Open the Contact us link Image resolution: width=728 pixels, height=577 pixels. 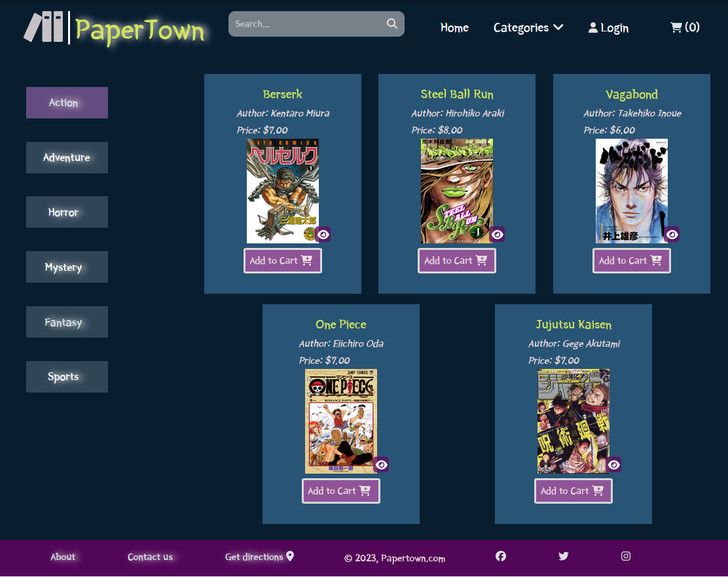click(x=150, y=557)
